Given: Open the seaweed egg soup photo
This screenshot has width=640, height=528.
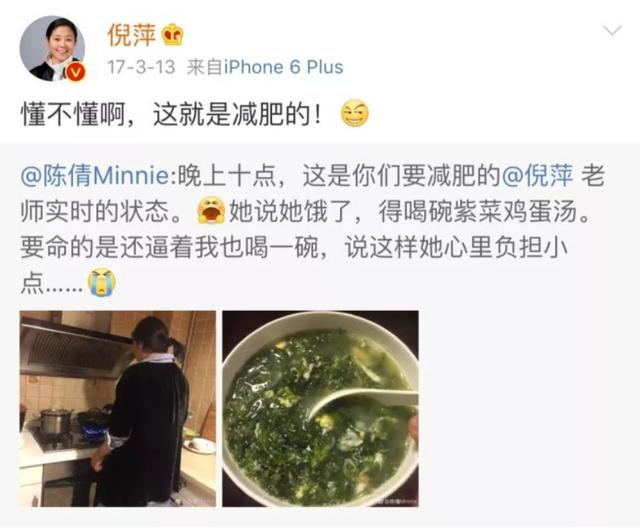Looking at the screenshot, I should pyautogui.click(x=320, y=409).
